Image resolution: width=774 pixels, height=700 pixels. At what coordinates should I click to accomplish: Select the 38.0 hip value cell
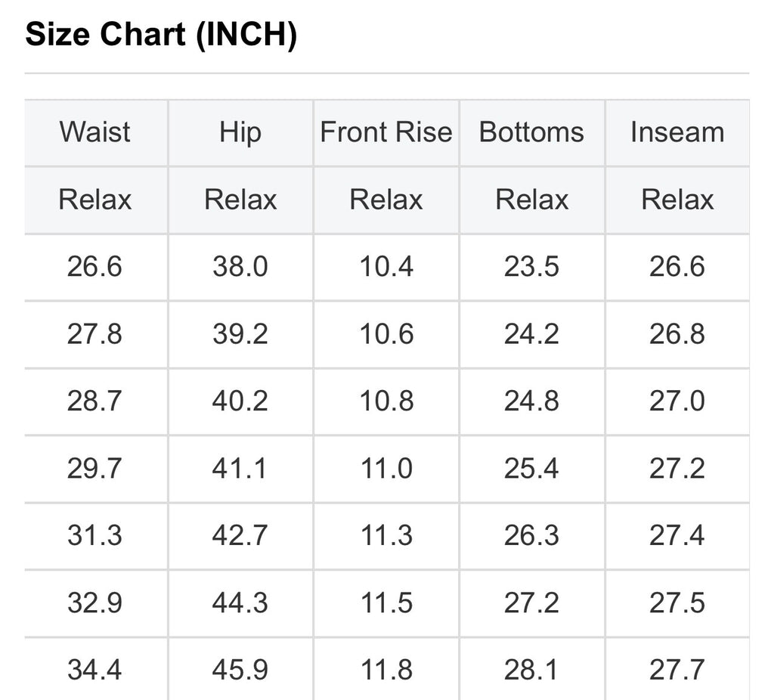(x=240, y=267)
